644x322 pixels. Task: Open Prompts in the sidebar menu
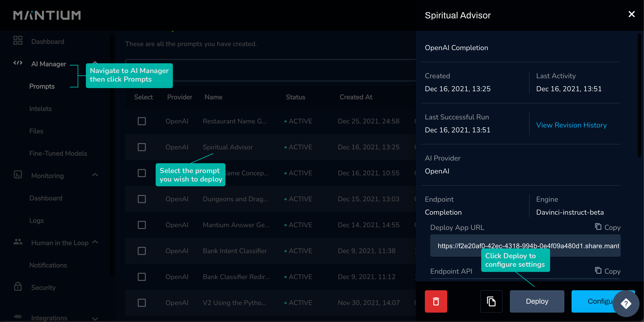[x=42, y=86]
